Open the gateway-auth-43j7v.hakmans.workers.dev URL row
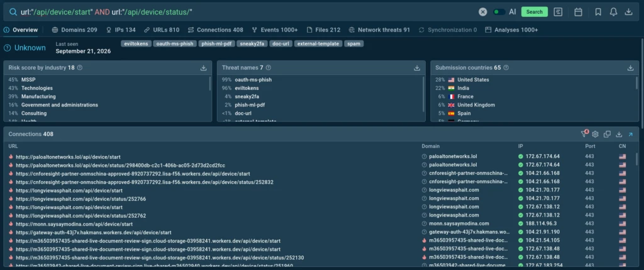The image size is (644, 270). tap(94, 233)
